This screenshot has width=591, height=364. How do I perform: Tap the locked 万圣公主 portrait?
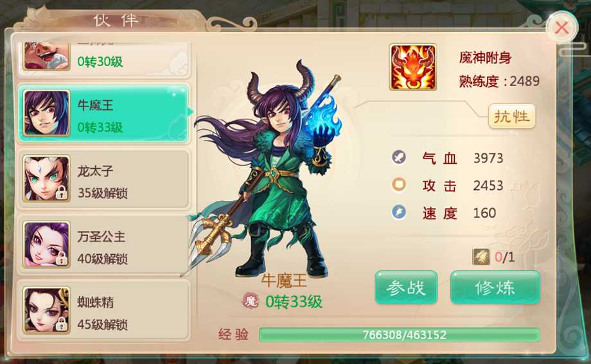tap(46, 245)
